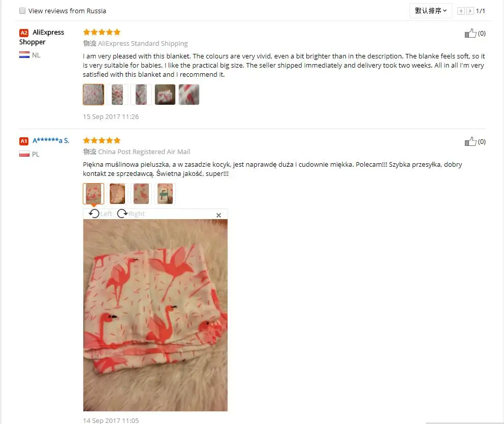Viewport: 504px width, 424px height.
Task: Open the A*******a S. profile link
Action: [51, 141]
